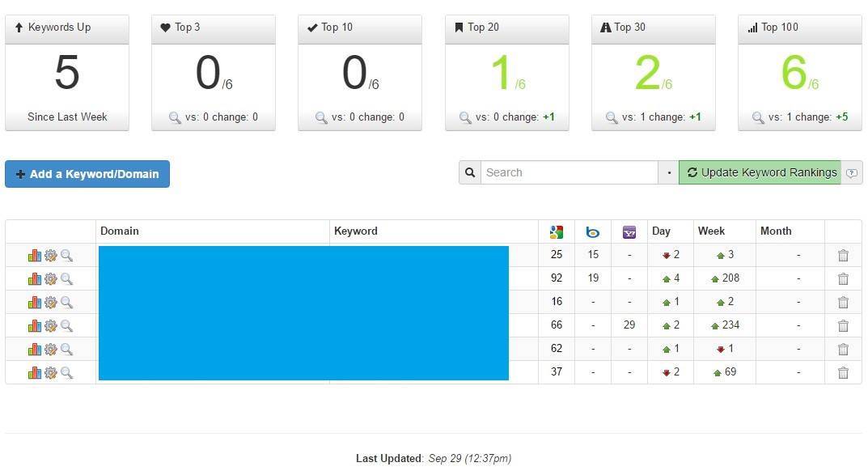This screenshot has width=868, height=471.
Task: Delete the Google rank 37 row via trash icon
Action: point(843,372)
